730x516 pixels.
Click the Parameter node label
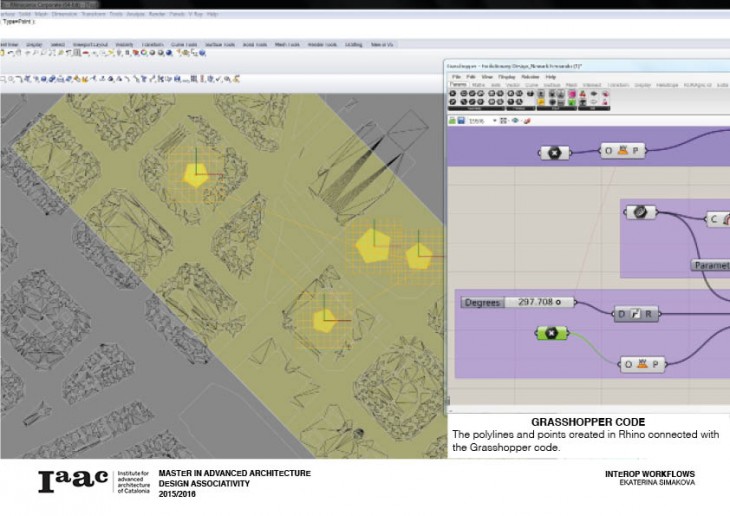click(x=710, y=265)
